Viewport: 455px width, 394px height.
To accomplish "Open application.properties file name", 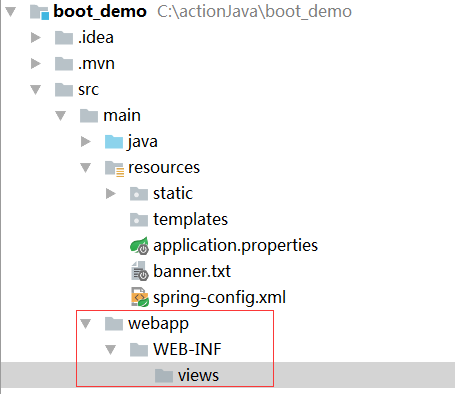I will click(x=236, y=246).
